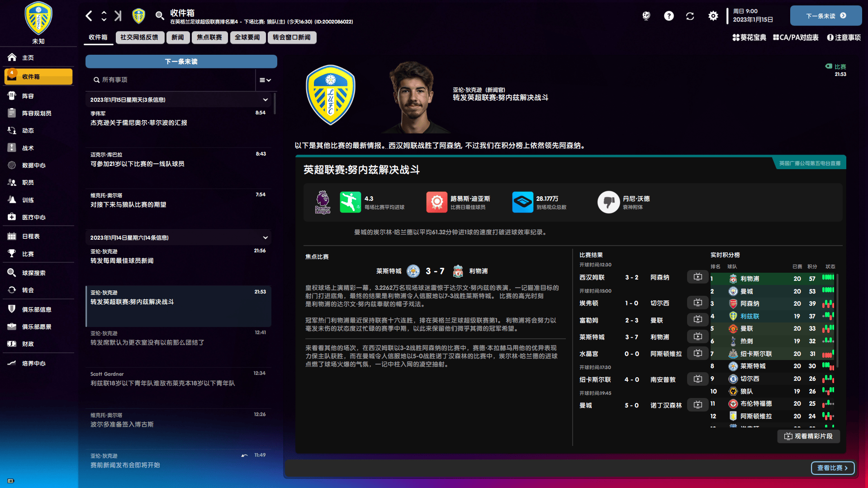Click the top-right 下一条未读 continue button
Image resolution: width=868 pixels, height=488 pixels.
pos(825,16)
